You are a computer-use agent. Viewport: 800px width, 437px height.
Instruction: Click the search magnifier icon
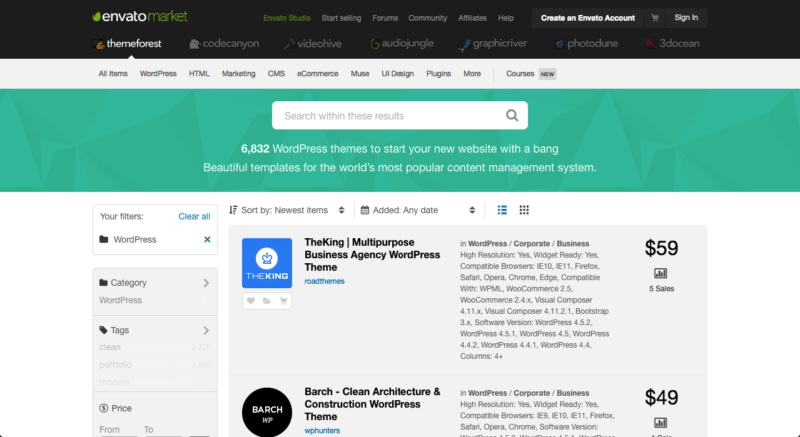tap(512, 116)
